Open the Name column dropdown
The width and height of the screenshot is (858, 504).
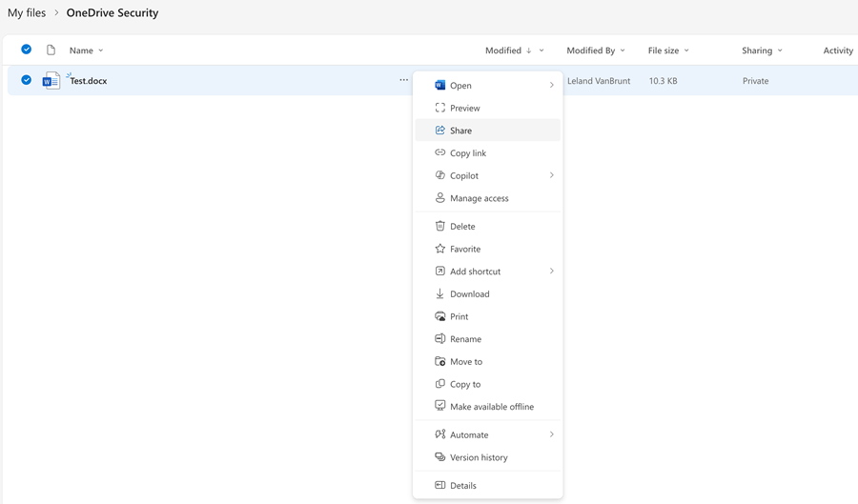point(101,50)
